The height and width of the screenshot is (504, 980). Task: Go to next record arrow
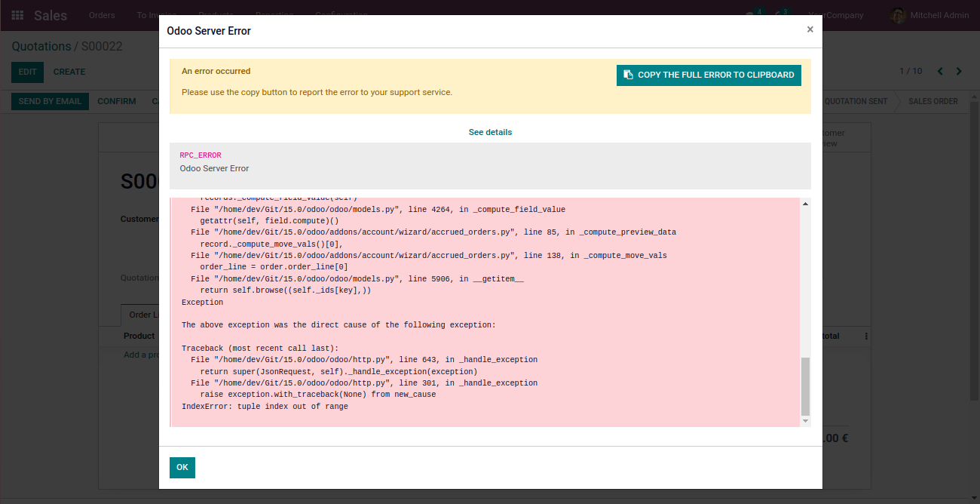959,71
